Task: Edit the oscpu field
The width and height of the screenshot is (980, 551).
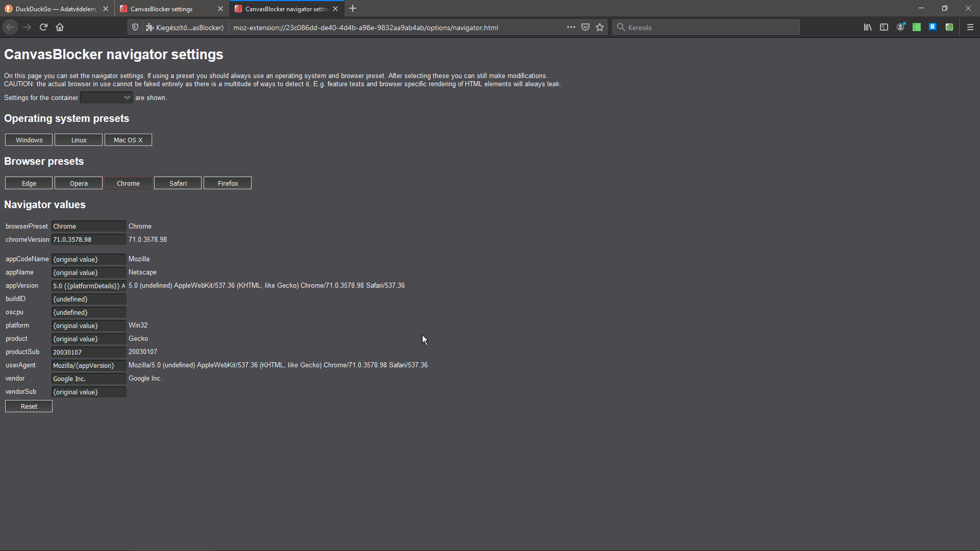Action: [89, 312]
